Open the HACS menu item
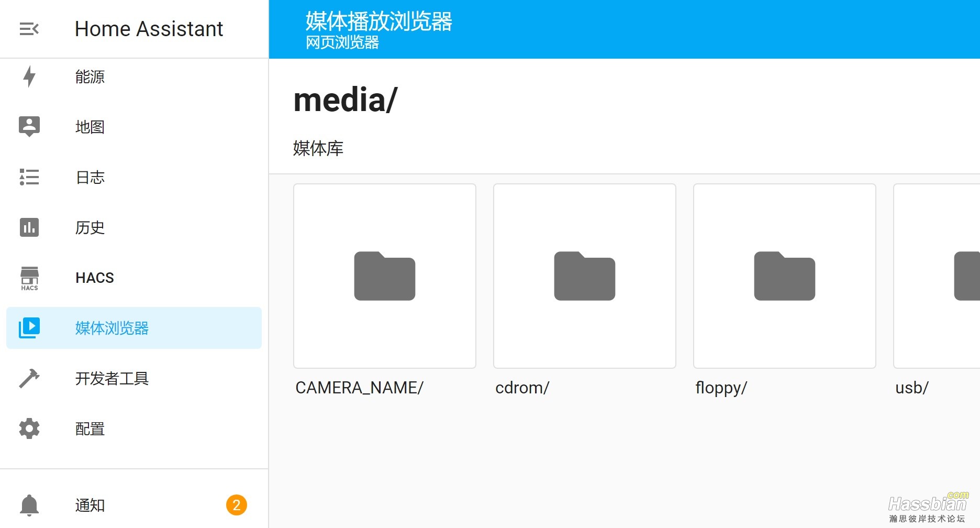 click(134, 278)
